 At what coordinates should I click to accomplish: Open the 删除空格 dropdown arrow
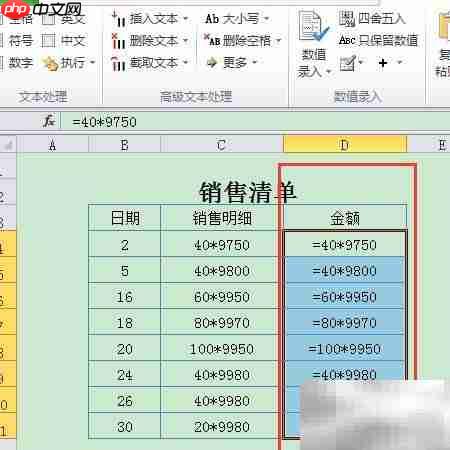click(278, 41)
